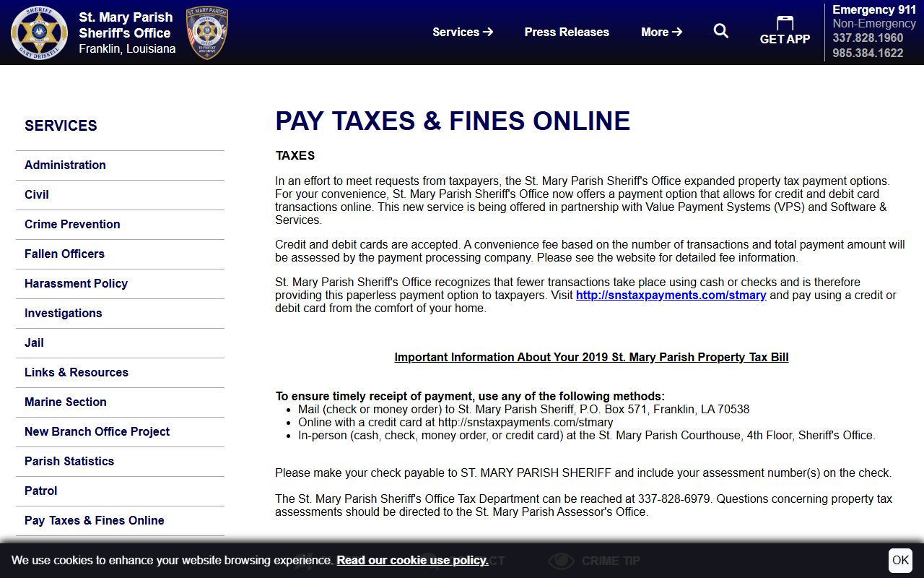Open the cookie use policy link
924x578 pixels.
coord(412,560)
